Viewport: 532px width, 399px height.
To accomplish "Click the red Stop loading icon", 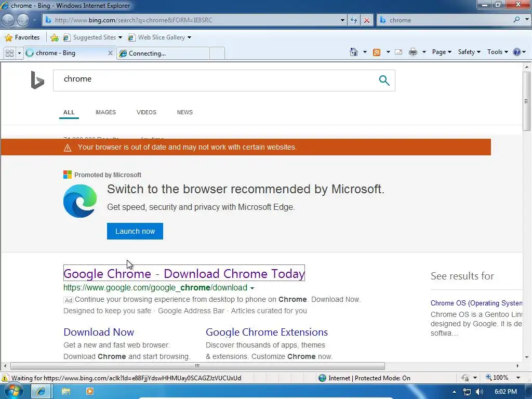I will [366, 20].
